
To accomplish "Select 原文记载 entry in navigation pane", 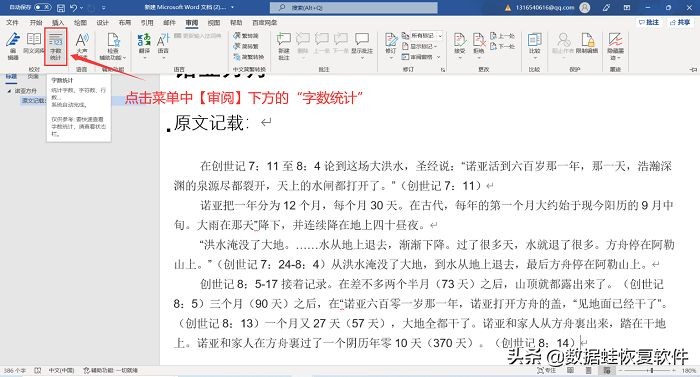I will coord(33,101).
